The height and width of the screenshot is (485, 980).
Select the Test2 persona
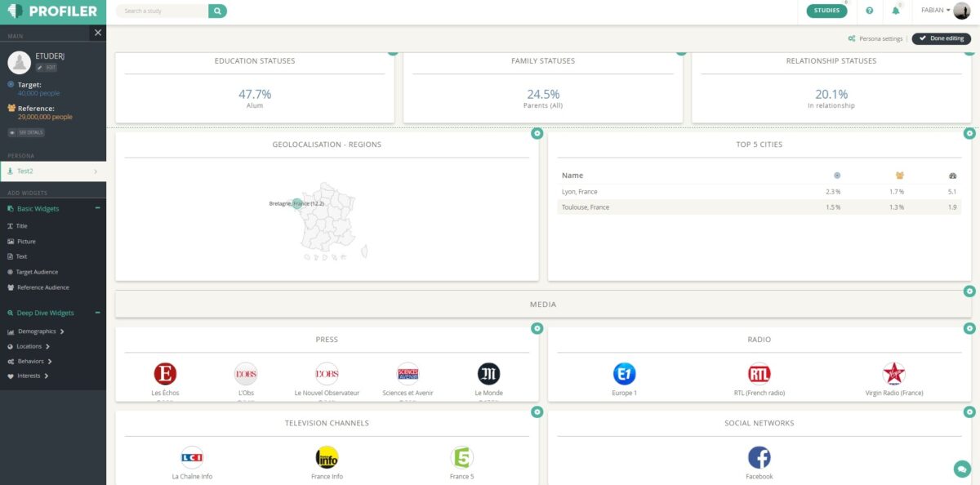[x=53, y=171]
